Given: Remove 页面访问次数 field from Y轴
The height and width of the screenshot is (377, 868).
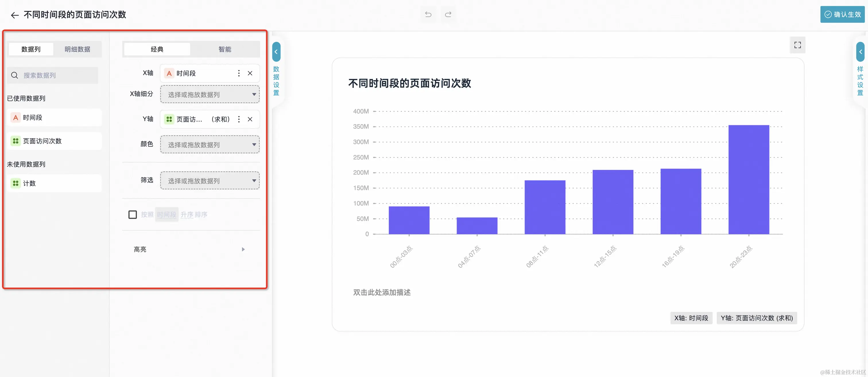Looking at the screenshot, I should 250,119.
